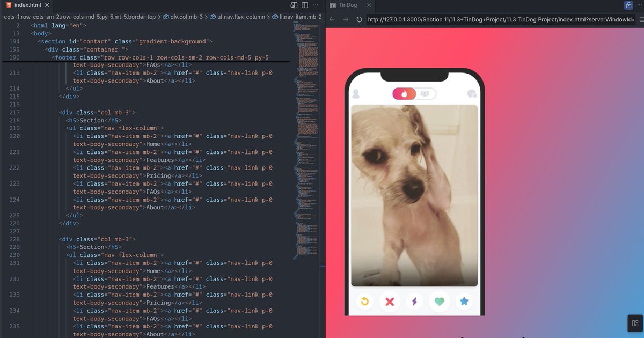Toggle the keyboard icon at bottom right
The width and height of the screenshot is (644, 338).
click(634, 323)
